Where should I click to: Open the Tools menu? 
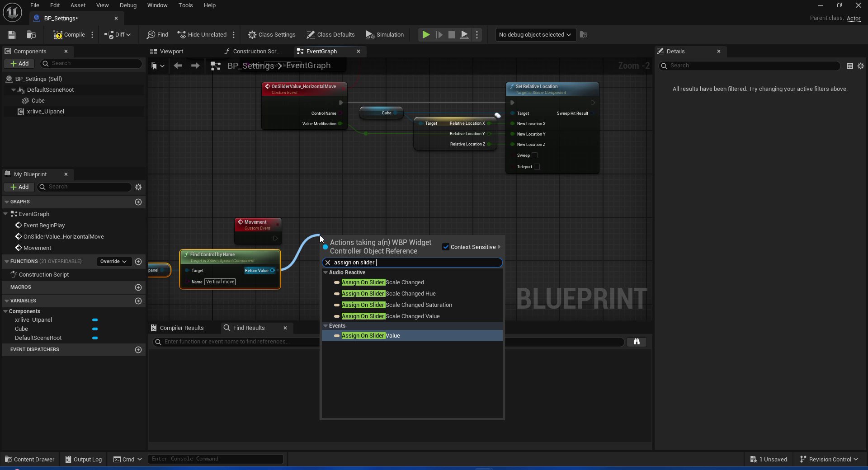click(185, 5)
